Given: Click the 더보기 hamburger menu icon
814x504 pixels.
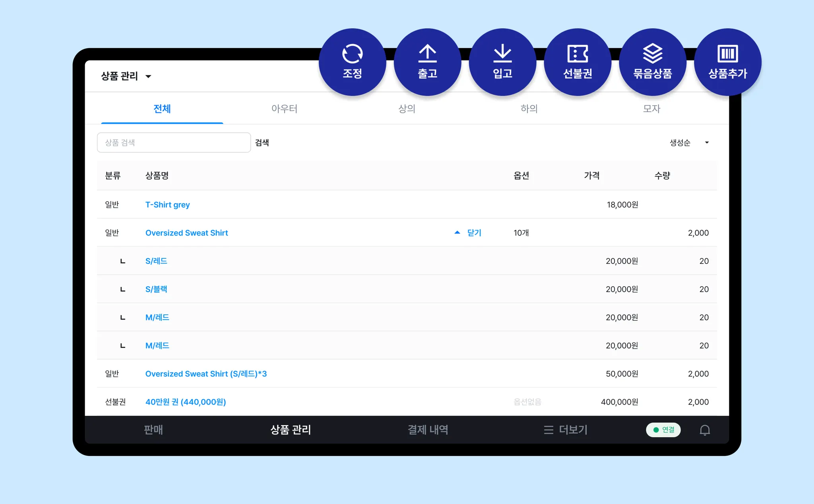Looking at the screenshot, I should [548, 430].
